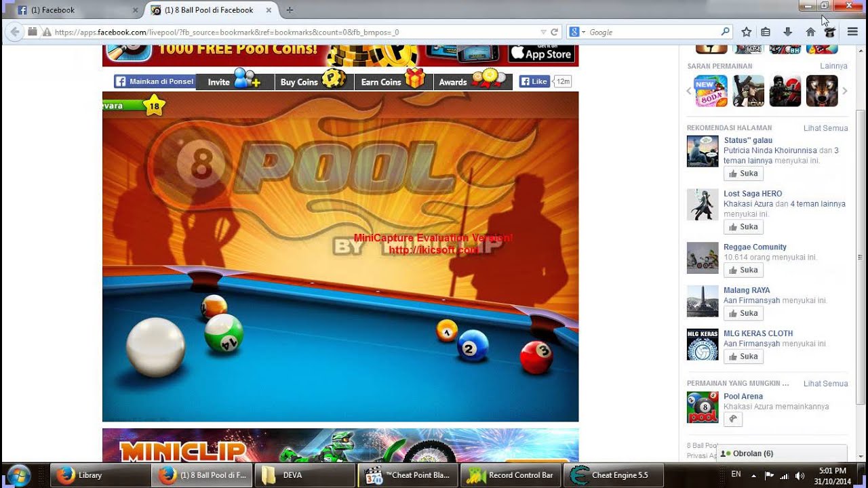Show hidden tray icons arrow

[755, 476]
